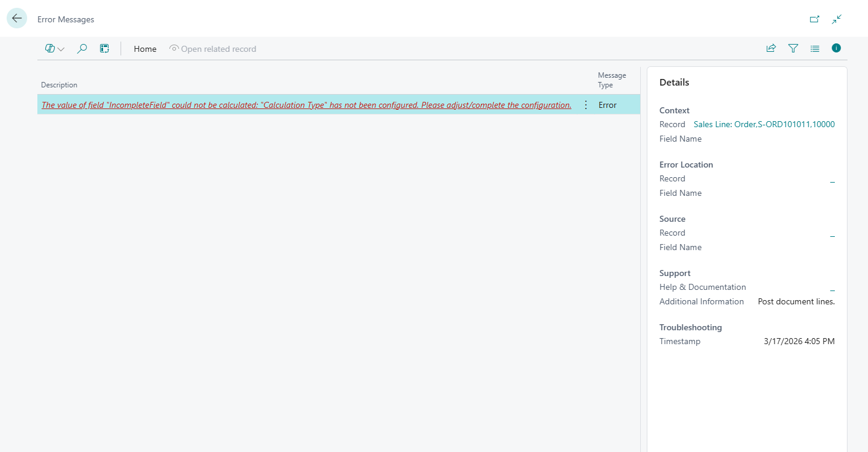The width and height of the screenshot is (868, 452).
Task: Open the Home menu tab
Action: coord(145,49)
